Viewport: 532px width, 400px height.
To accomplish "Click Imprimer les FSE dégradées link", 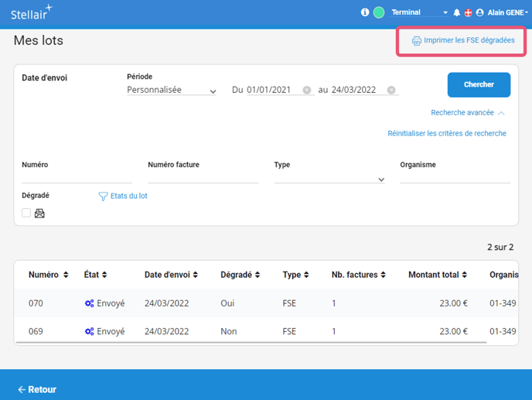I will coord(462,40).
